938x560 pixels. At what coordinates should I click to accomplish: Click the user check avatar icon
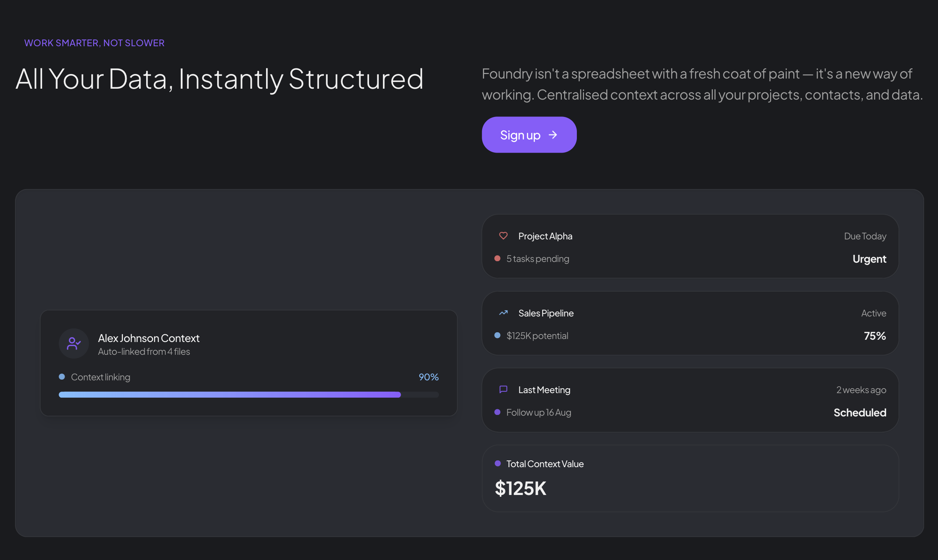coord(74,344)
